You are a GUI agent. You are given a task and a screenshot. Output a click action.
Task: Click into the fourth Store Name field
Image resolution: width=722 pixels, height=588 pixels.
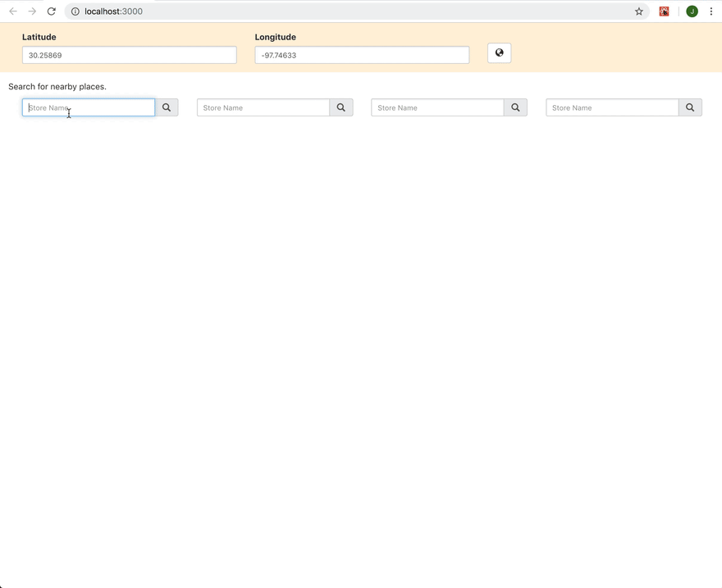coord(612,107)
